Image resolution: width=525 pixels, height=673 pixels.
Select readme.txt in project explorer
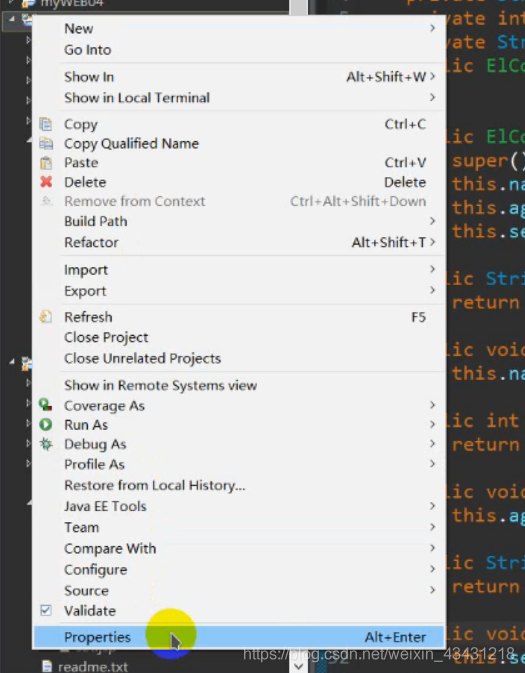[93, 667]
